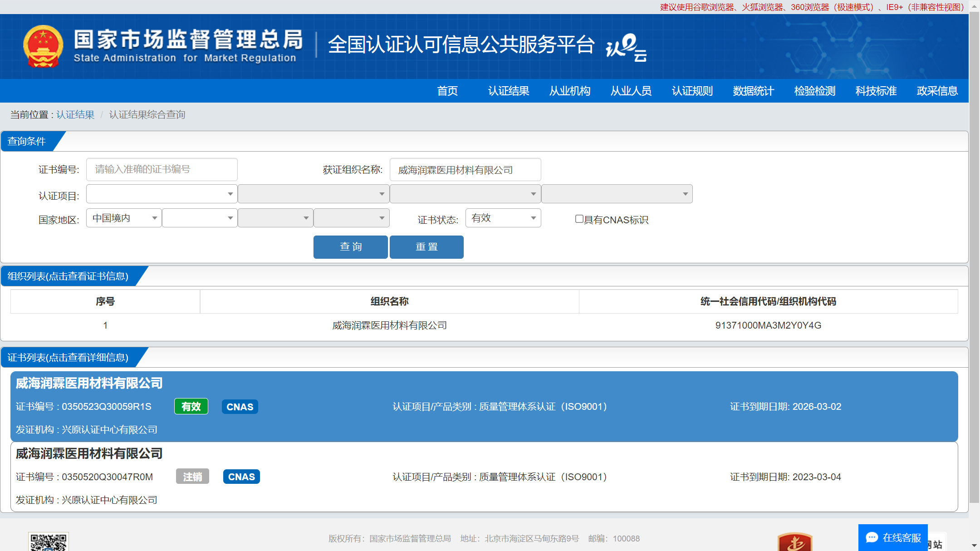980x551 pixels.
Task: Open the 证书状态 dropdown showing 有效
Action: click(x=503, y=218)
